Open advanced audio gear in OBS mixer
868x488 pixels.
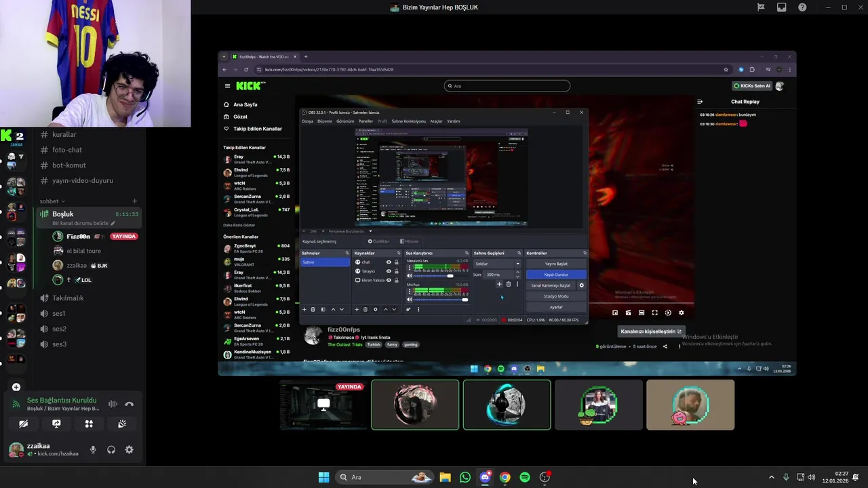(408, 309)
